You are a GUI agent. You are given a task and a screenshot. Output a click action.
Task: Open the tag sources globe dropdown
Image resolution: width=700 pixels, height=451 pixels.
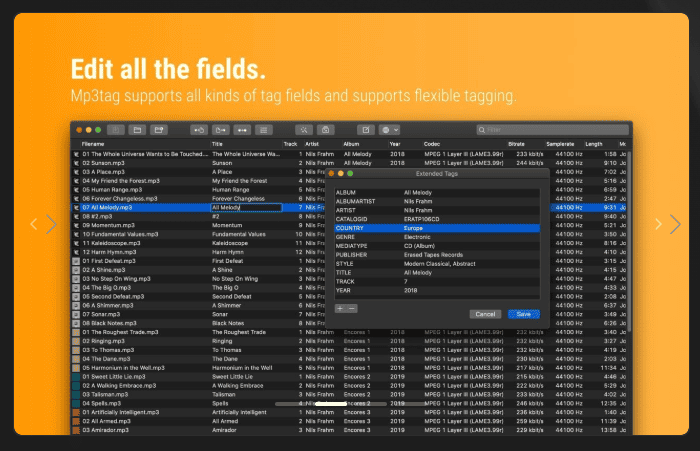click(x=389, y=130)
